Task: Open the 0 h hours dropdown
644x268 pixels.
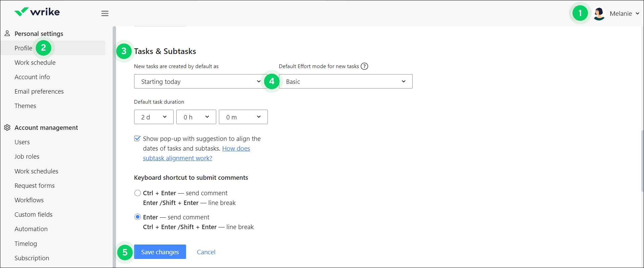Action: pos(196,117)
